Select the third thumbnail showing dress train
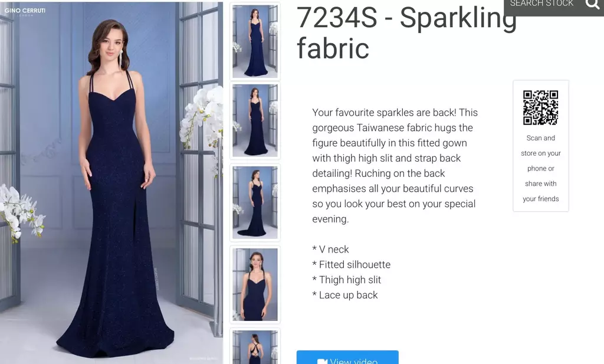The width and height of the screenshot is (604, 364). pyautogui.click(x=255, y=202)
